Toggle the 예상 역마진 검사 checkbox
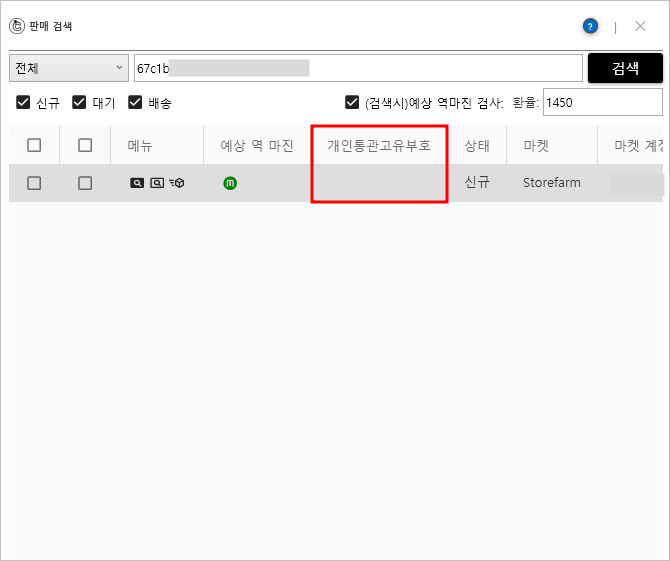 [352, 103]
